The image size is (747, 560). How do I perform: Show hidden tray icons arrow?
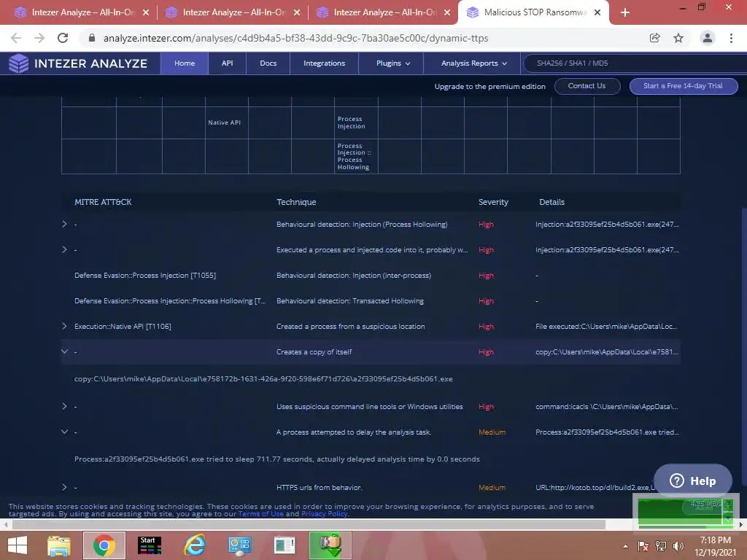click(625, 546)
